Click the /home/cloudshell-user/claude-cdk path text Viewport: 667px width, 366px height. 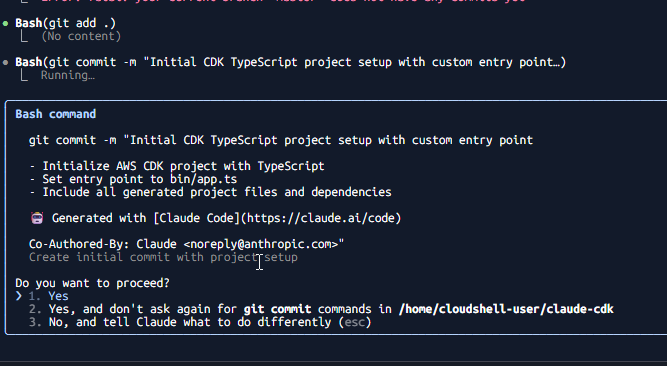point(506,309)
